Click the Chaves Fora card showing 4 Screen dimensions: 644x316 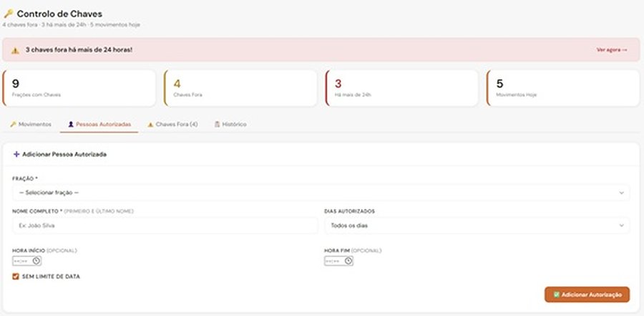point(240,88)
